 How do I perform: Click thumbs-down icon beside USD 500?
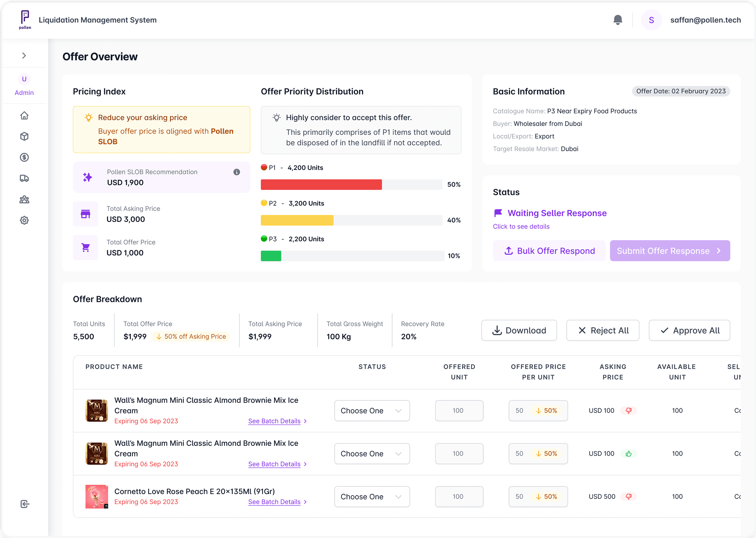(x=628, y=497)
